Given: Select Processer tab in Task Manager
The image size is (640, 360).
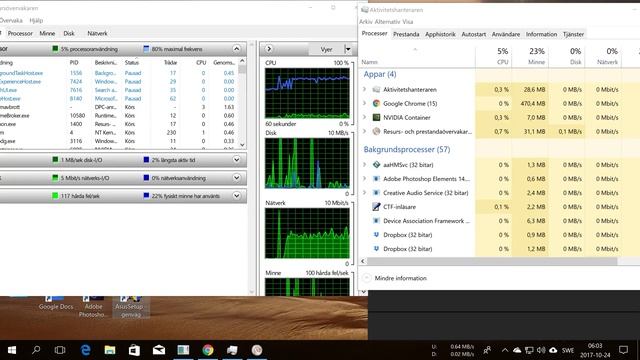Looking at the screenshot, I should point(374,33).
